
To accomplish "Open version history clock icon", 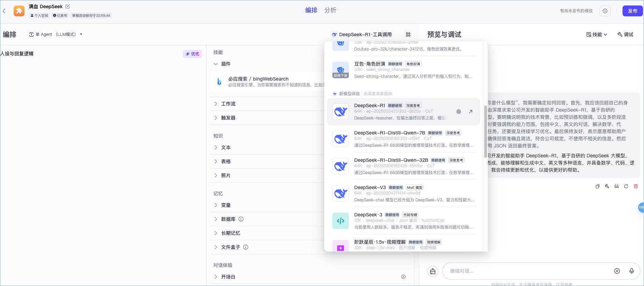I will (605, 11).
